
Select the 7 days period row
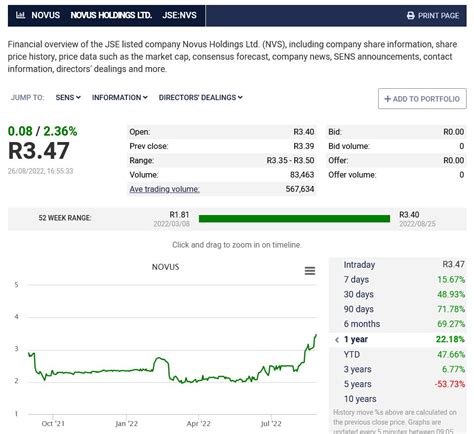click(x=397, y=279)
